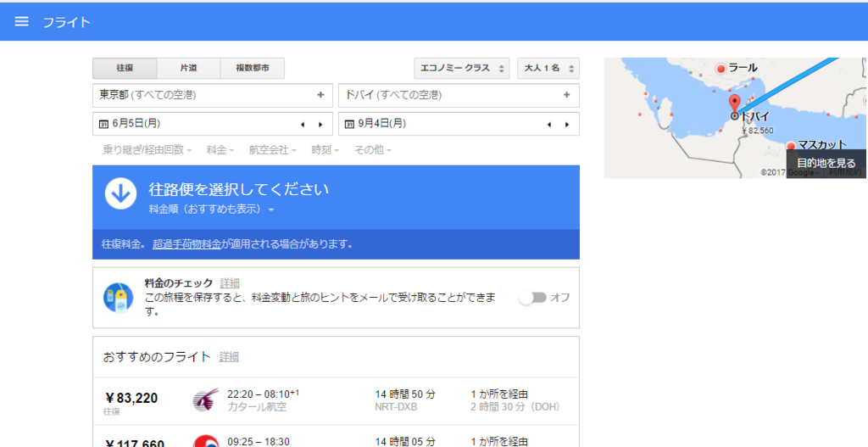Viewport: 868px width, 447px height.
Task: Click the price check luggage tag icon
Action: (119, 298)
